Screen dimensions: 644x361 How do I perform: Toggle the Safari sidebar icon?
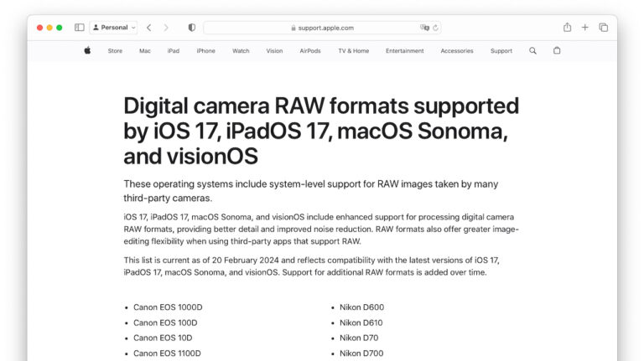pos(80,28)
